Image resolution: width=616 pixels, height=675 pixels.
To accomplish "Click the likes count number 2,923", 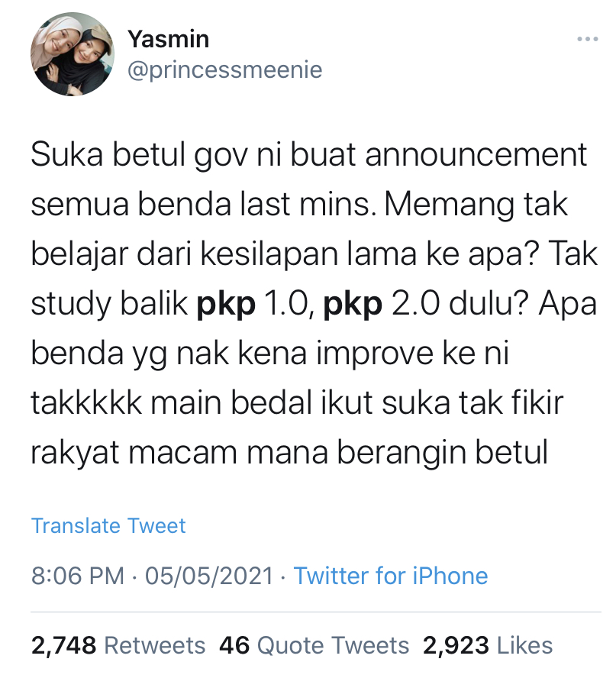I will coord(456,645).
